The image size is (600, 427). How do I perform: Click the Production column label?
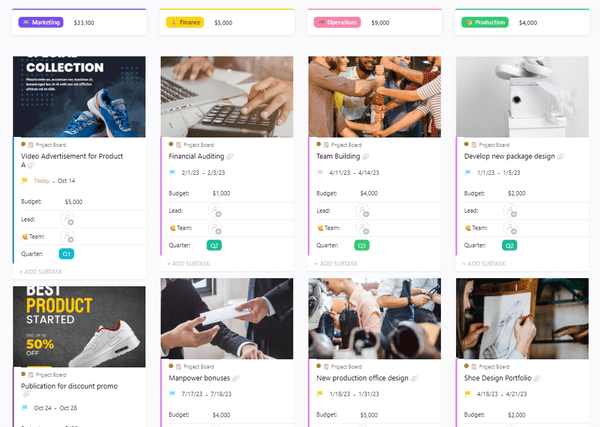pyautogui.click(x=485, y=23)
